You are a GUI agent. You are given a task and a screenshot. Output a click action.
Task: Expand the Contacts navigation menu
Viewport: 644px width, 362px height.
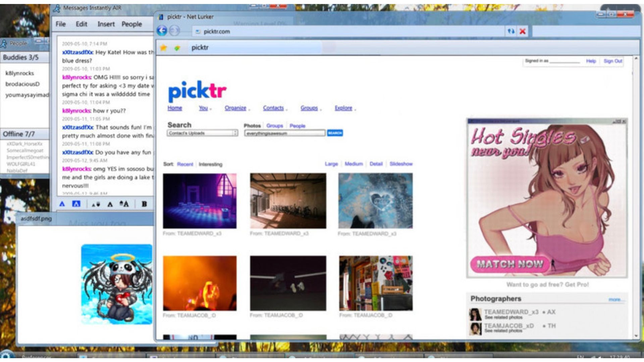coord(275,108)
